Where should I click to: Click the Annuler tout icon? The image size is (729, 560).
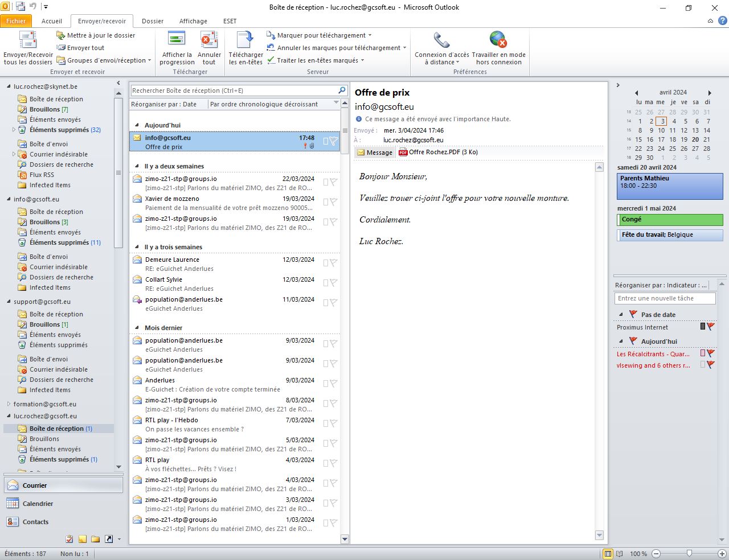[x=209, y=40]
